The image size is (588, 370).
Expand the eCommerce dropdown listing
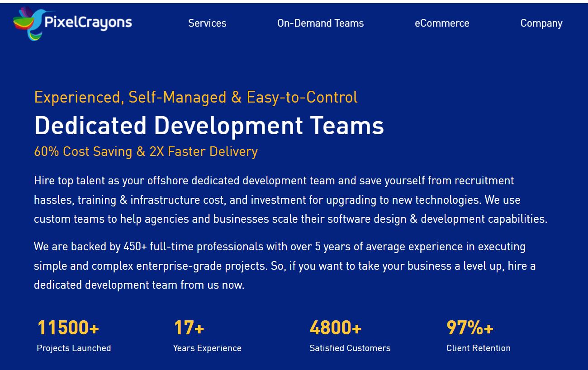442,23
